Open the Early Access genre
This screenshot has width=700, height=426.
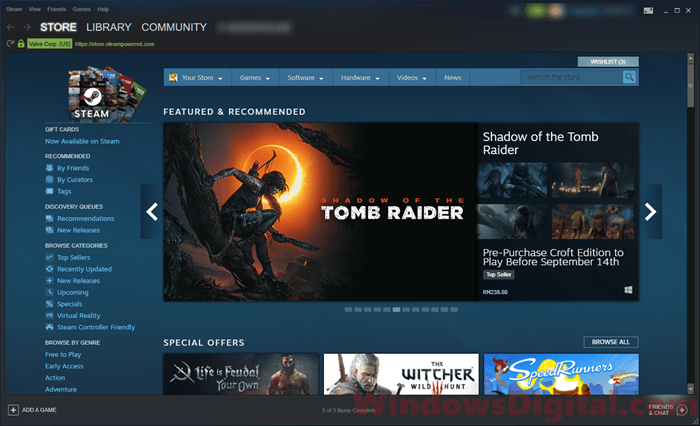tap(64, 366)
